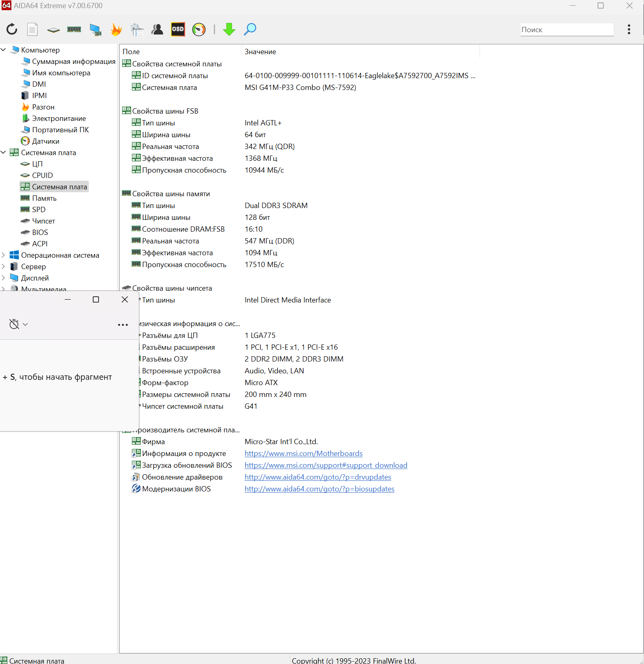Click the audit manager toolbar icon
Viewport: 644px width, 664px height.
[x=137, y=30]
